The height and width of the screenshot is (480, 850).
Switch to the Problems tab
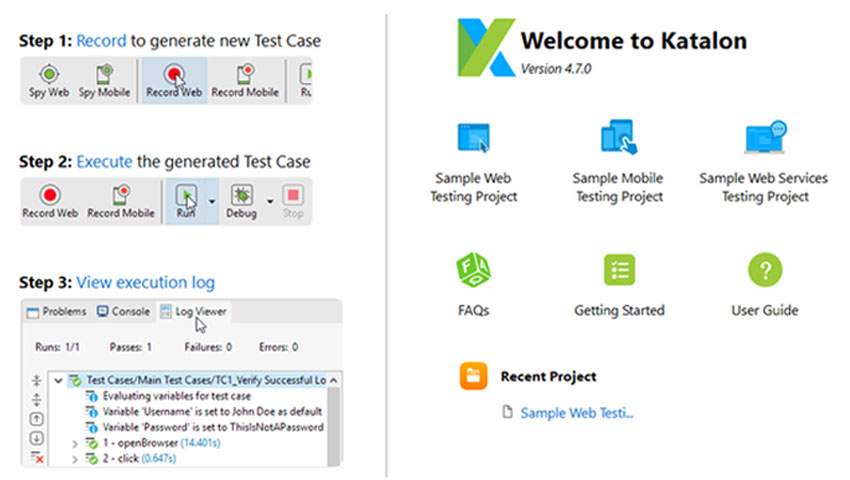pos(57,312)
